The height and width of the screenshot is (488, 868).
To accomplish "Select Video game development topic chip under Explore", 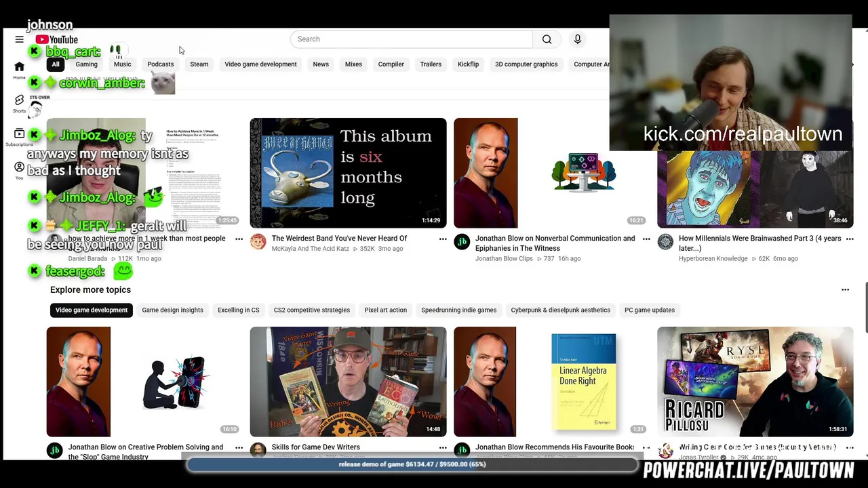I will pyautogui.click(x=92, y=310).
